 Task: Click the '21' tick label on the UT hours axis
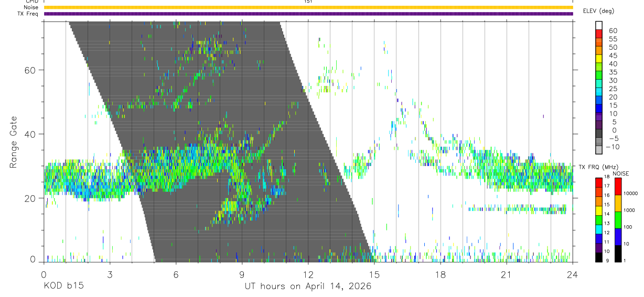506,275
